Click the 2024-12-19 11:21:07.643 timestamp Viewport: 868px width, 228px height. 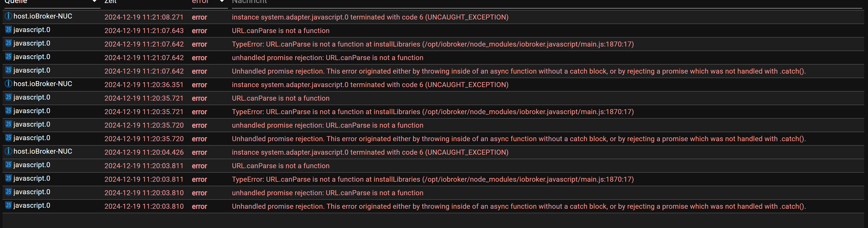pos(144,31)
